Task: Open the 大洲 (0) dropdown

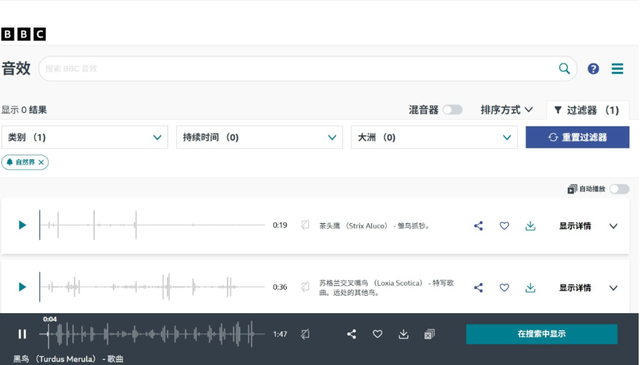Action: [434, 137]
